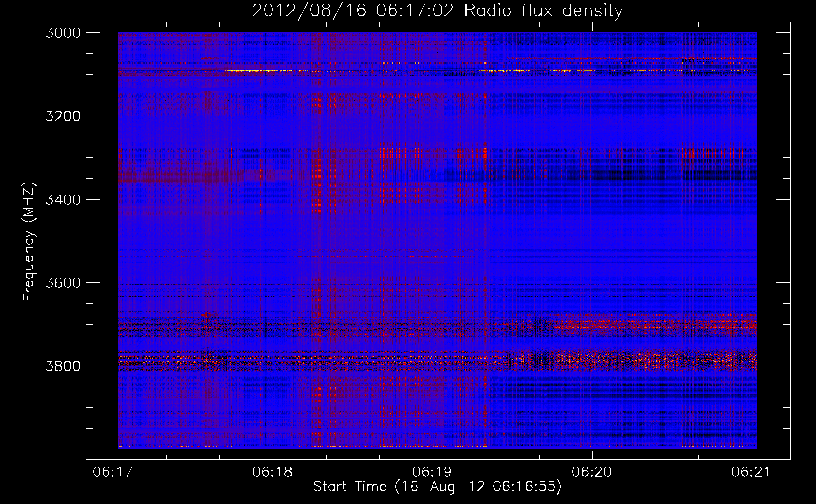
Task: Select the 3000 frequency tick label
Action: click(63, 33)
